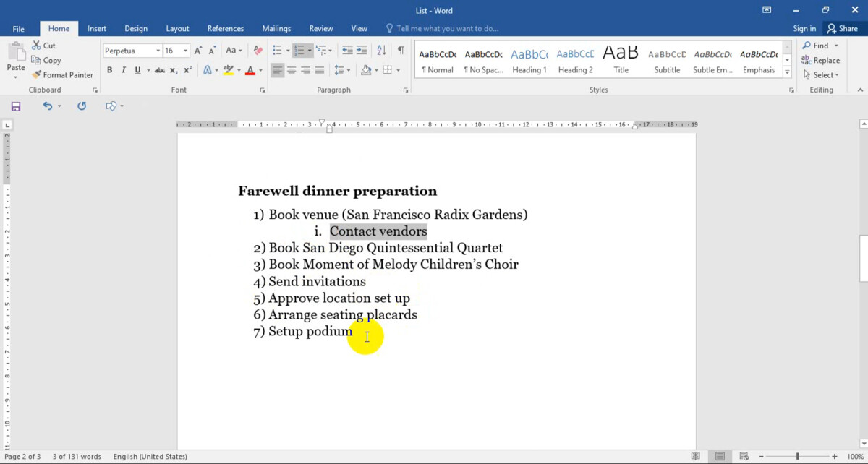The image size is (868, 464).
Task: Toggle Italic formatting
Action: click(x=124, y=70)
